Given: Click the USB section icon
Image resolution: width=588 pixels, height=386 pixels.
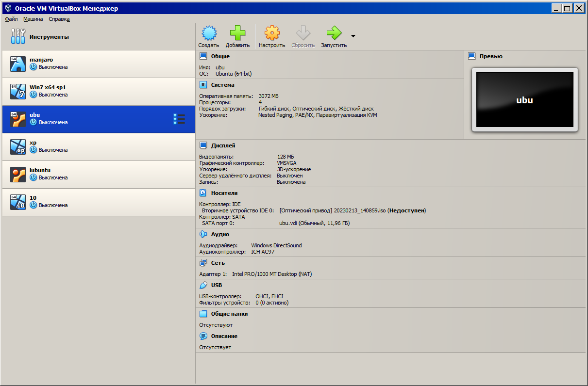Looking at the screenshot, I should point(203,285).
